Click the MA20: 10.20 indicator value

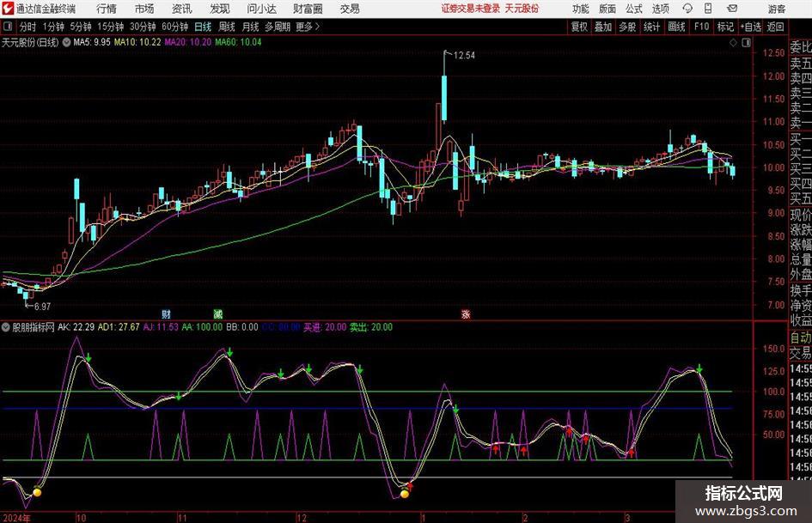point(188,42)
